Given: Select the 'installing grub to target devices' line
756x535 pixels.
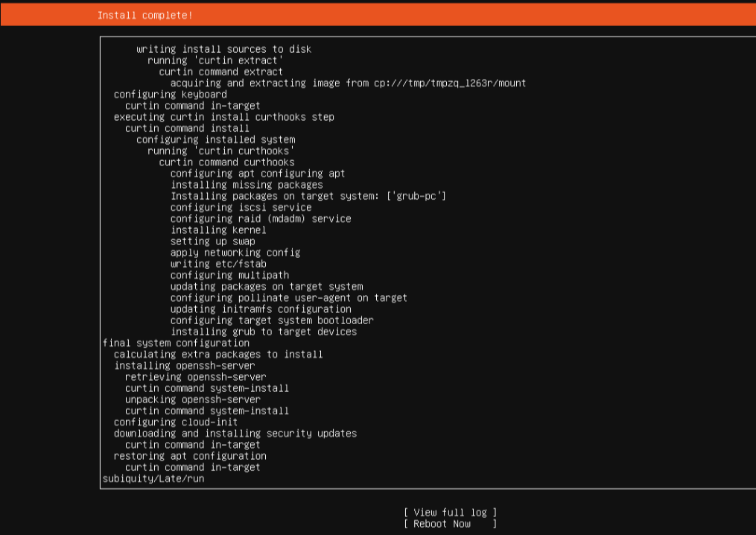Looking at the screenshot, I should pyautogui.click(x=263, y=332).
